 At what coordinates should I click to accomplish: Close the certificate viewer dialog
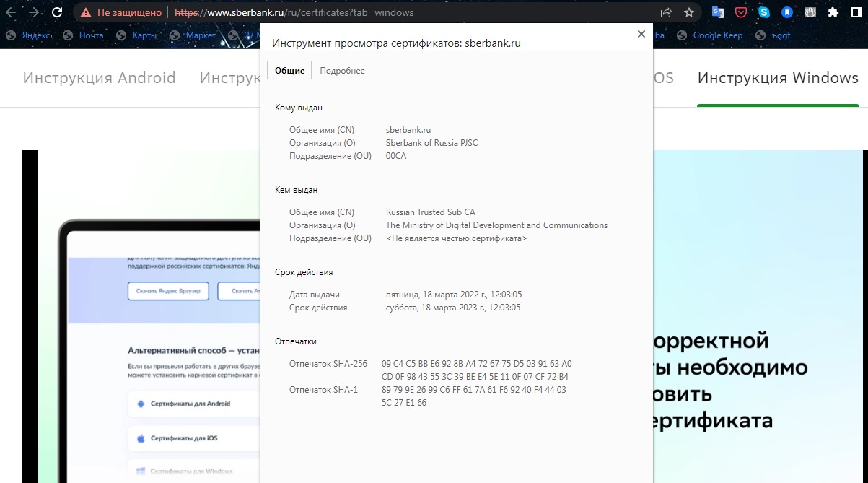pos(641,34)
